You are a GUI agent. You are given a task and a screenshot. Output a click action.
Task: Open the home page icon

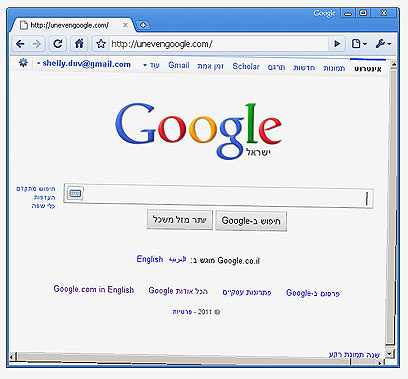point(79,43)
